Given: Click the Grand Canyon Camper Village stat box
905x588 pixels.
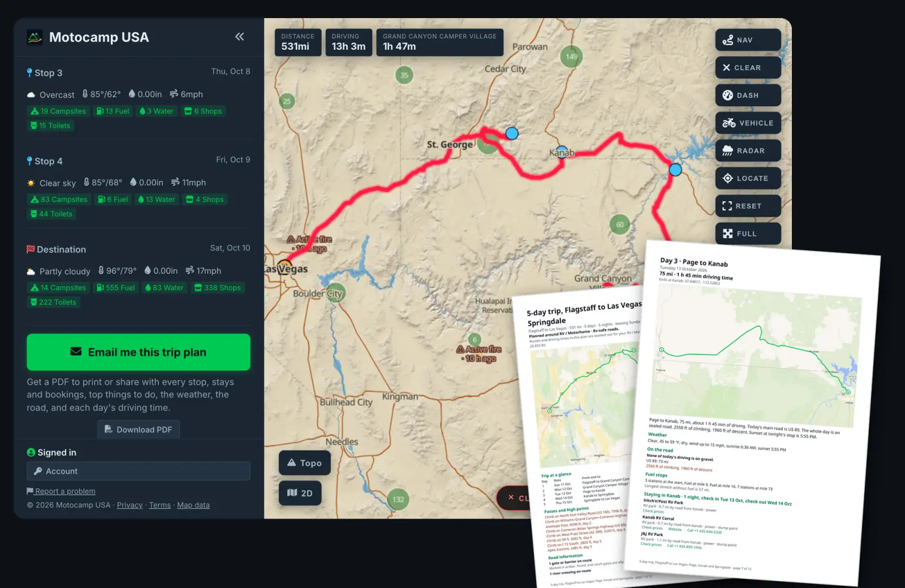Looking at the screenshot, I should [x=439, y=42].
